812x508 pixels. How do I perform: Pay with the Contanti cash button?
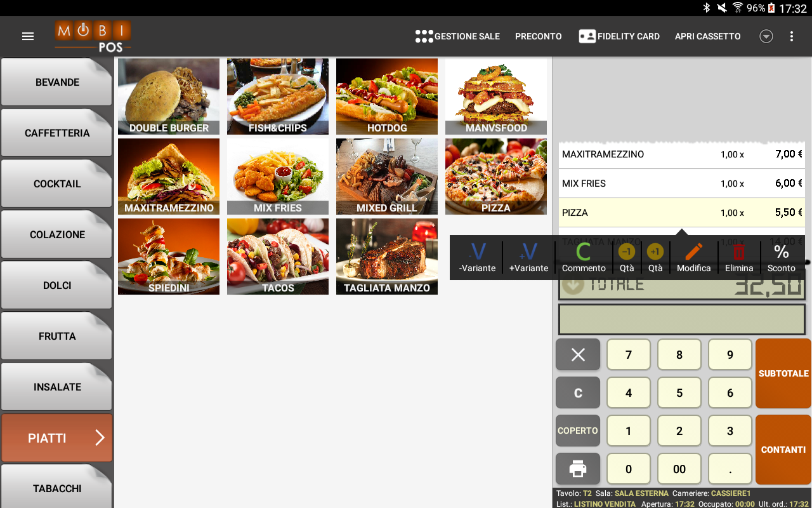click(783, 450)
